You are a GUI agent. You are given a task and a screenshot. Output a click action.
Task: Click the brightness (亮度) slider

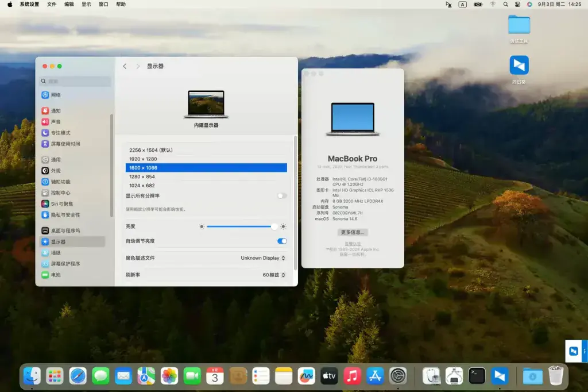[x=242, y=226]
